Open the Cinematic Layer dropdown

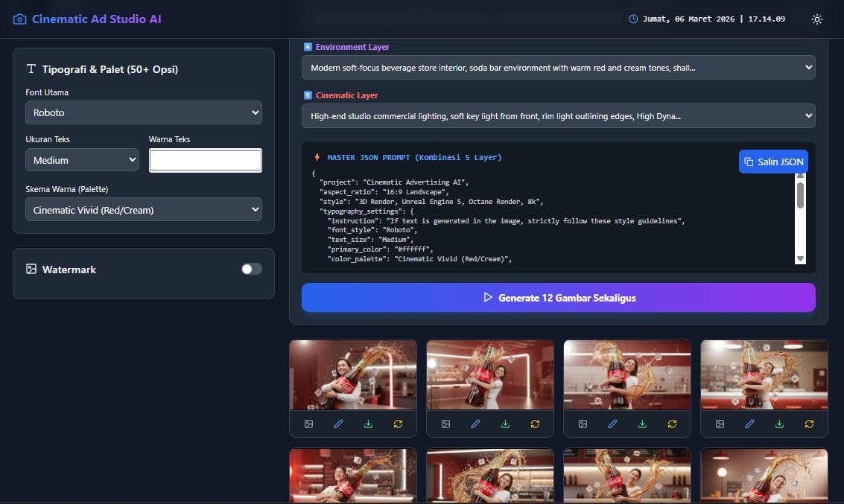point(558,116)
